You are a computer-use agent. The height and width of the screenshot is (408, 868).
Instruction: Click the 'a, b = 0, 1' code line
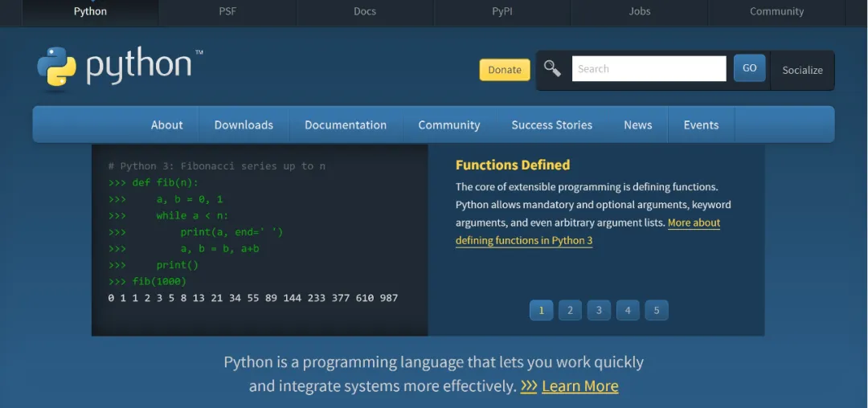[190, 199]
